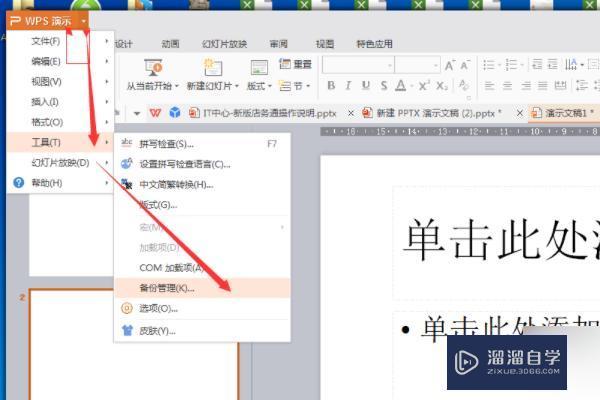Image resolution: width=600 pixels, height=400 pixels.
Task: Switch to the 幻灯片放映 ribbon tab
Action: pyautogui.click(x=224, y=44)
